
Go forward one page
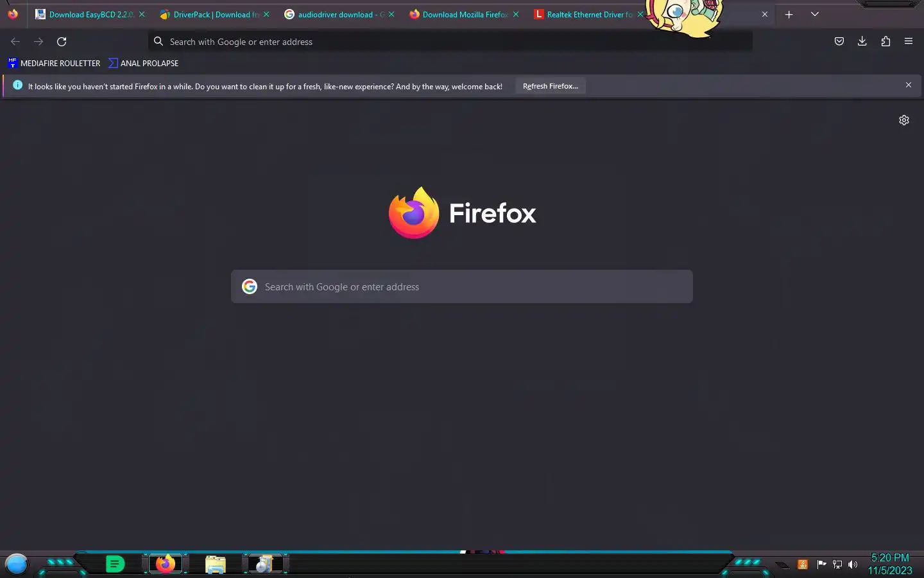point(38,42)
